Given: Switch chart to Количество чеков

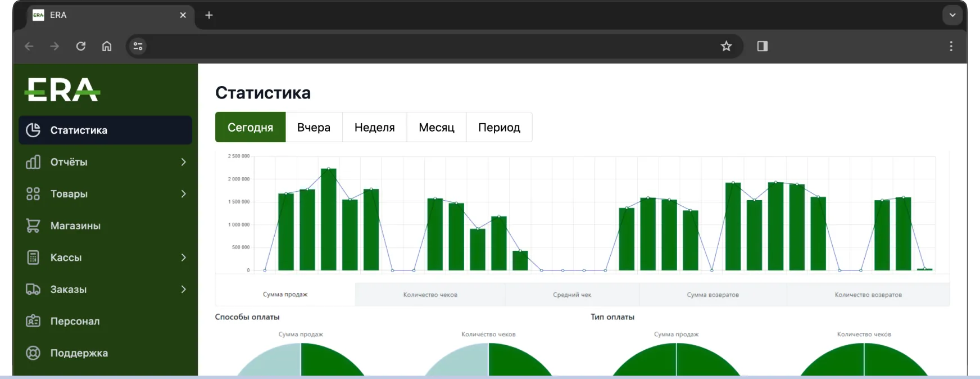Looking at the screenshot, I should coord(430,295).
